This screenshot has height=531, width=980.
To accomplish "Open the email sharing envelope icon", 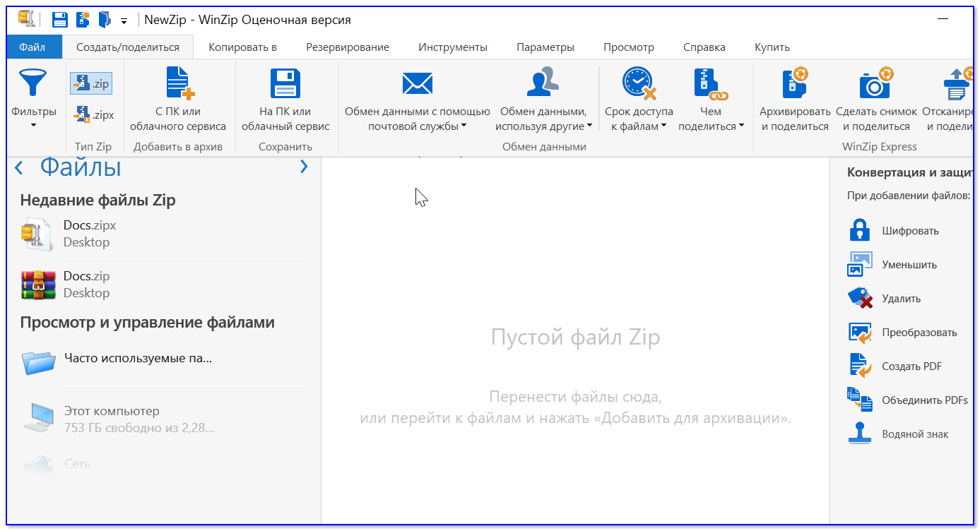I will coord(417,84).
